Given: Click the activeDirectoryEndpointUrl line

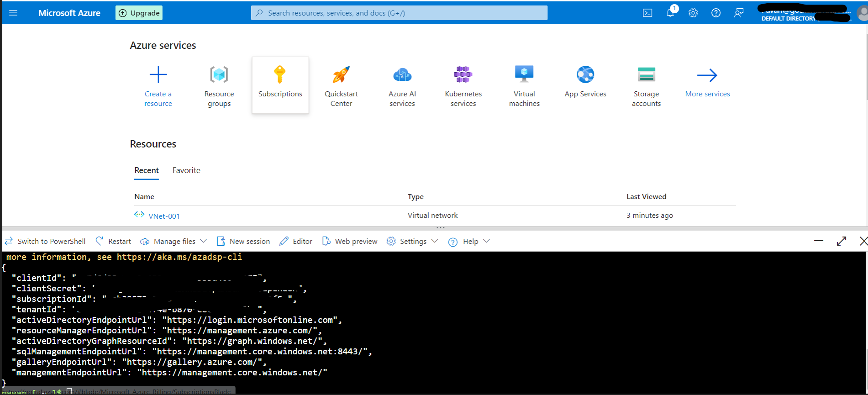Looking at the screenshot, I should click(177, 320).
